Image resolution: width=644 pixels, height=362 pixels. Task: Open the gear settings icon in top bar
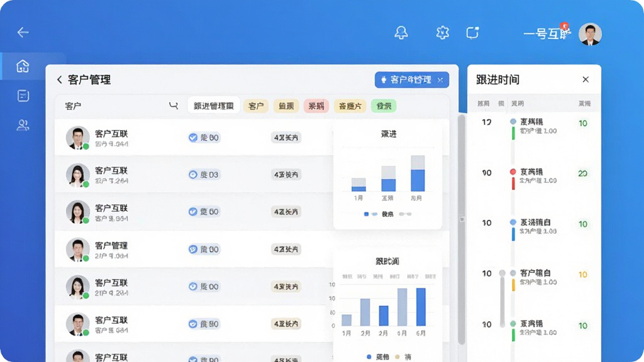[442, 33]
